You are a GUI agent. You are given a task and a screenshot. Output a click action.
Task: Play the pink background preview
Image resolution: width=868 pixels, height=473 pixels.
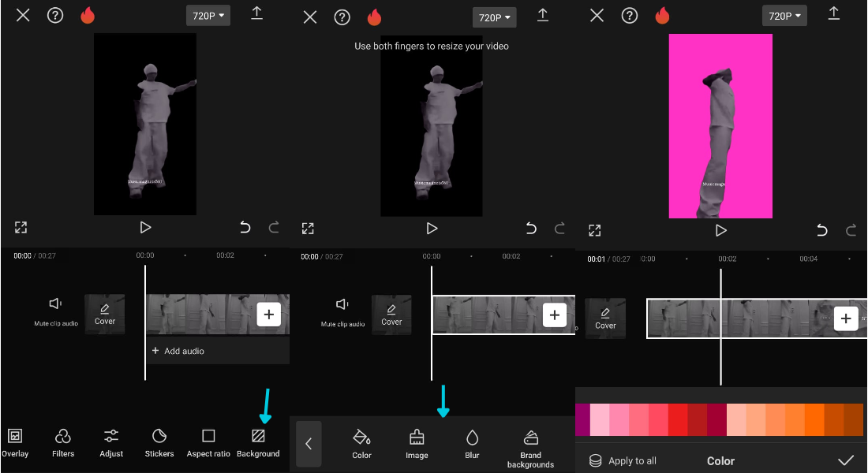[720, 230]
